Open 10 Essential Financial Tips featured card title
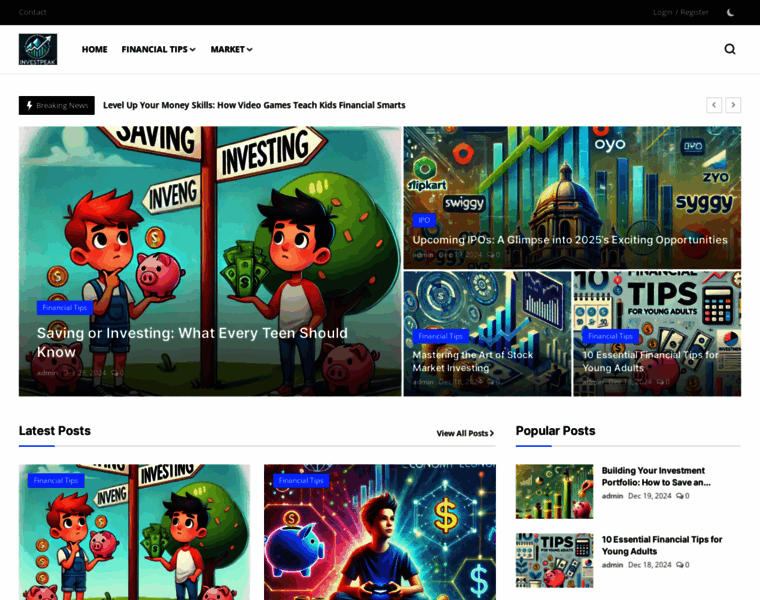 (650, 361)
